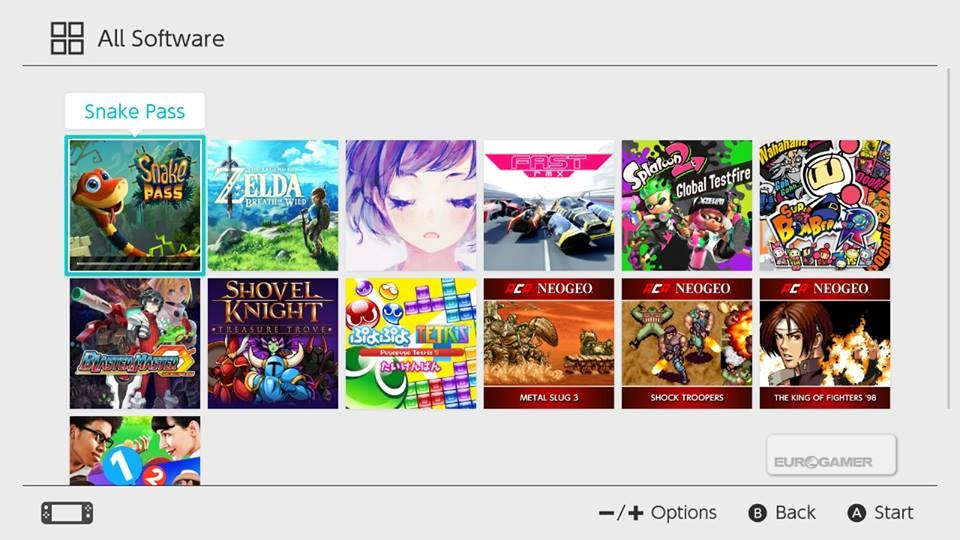Screen dimensions: 960x540
Task: Open ACA NeoGeo Metal Slug 3
Action: click(x=549, y=343)
